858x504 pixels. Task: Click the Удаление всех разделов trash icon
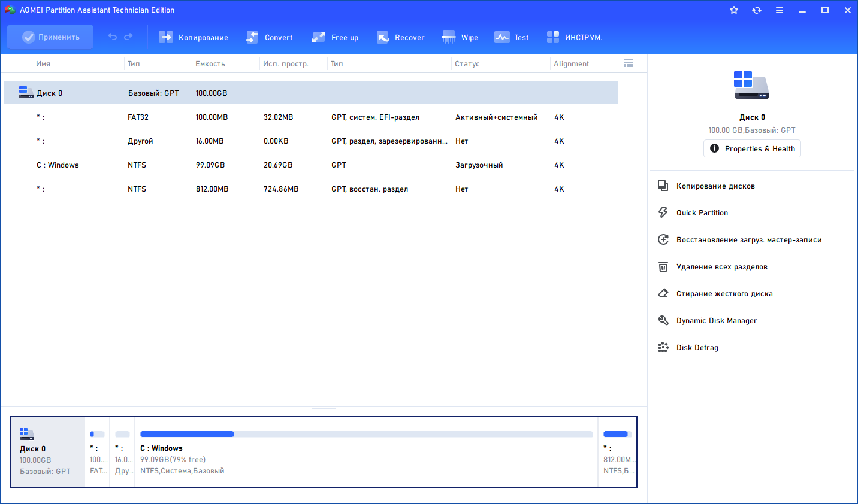coord(663,266)
